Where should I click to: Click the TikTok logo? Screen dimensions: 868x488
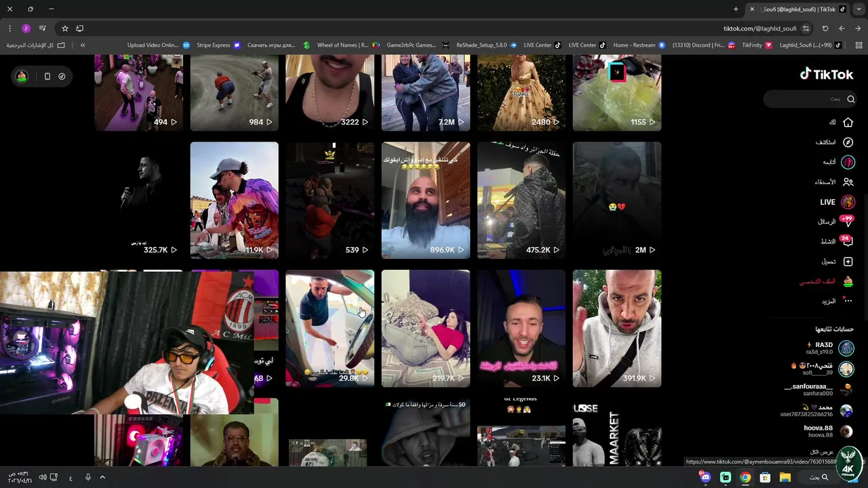827,75
